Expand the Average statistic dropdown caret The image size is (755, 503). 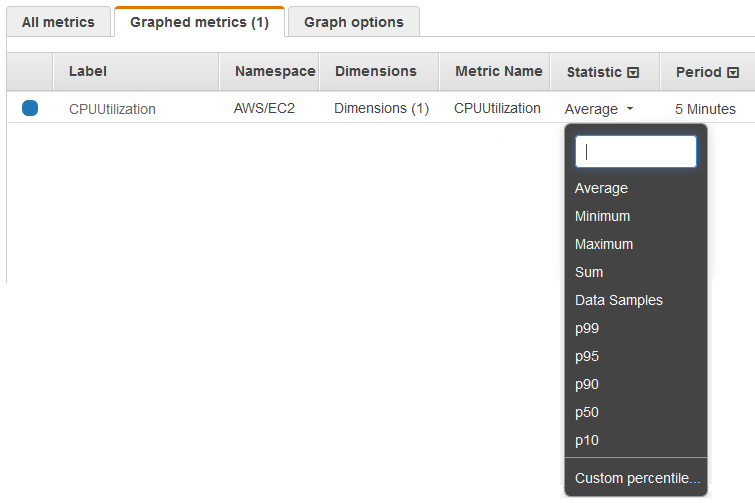[x=630, y=109]
